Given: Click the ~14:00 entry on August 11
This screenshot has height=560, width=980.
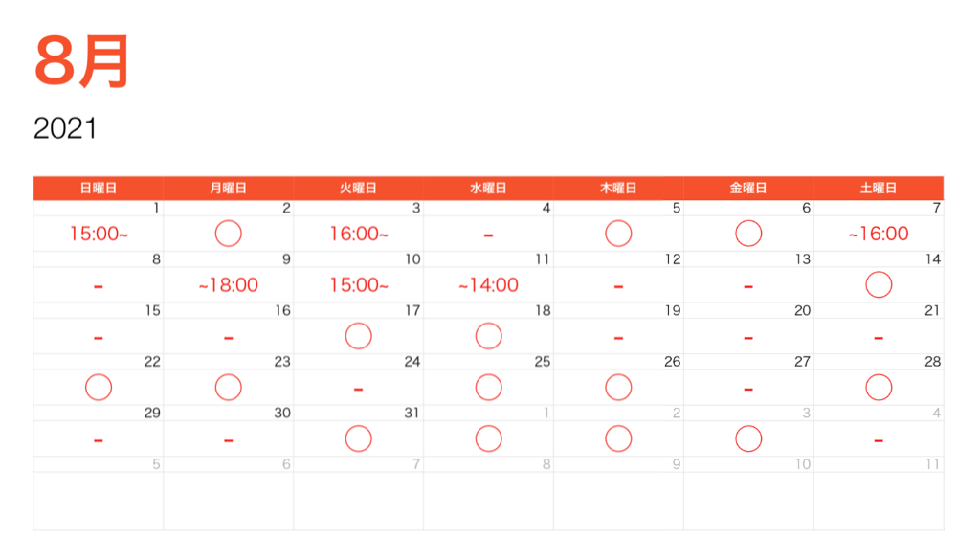Looking at the screenshot, I should [x=488, y=284].
